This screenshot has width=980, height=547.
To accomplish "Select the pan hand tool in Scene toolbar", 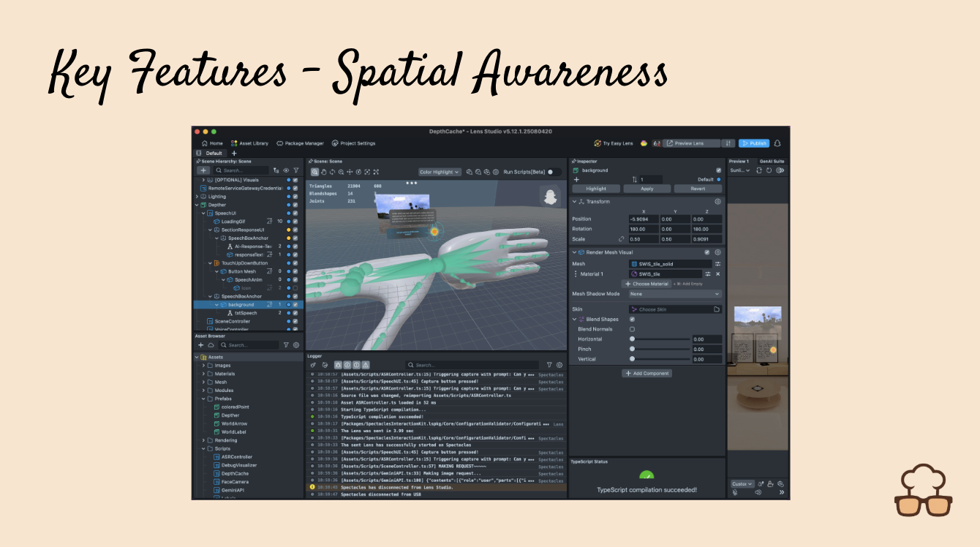I will click(323, 172).
